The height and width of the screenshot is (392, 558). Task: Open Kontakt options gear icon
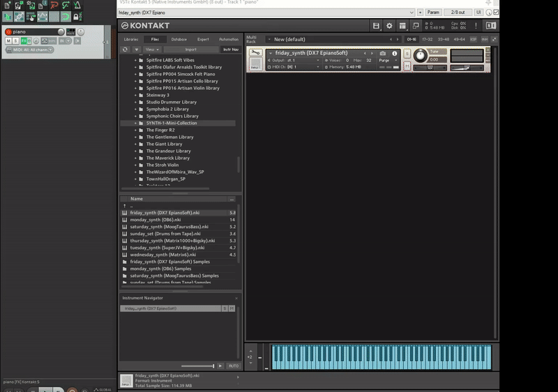click(x=389, y=26)
